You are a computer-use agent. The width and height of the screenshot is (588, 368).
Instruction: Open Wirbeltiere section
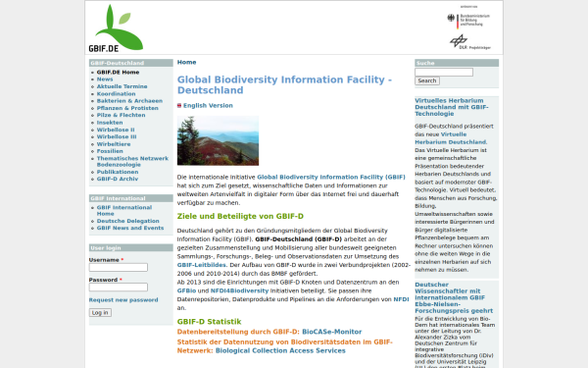click(114, 144)
